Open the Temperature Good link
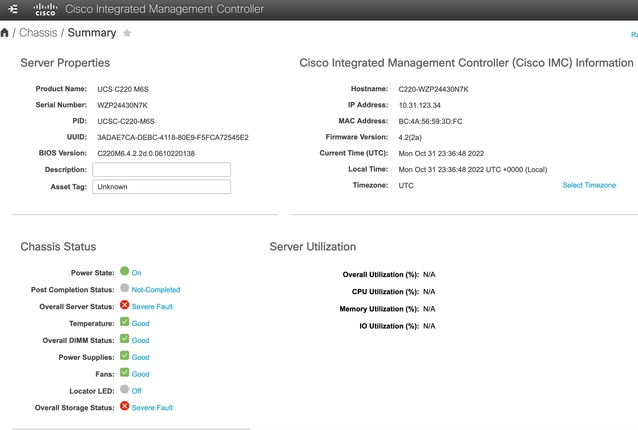638x430 pixels. [140, 323]
